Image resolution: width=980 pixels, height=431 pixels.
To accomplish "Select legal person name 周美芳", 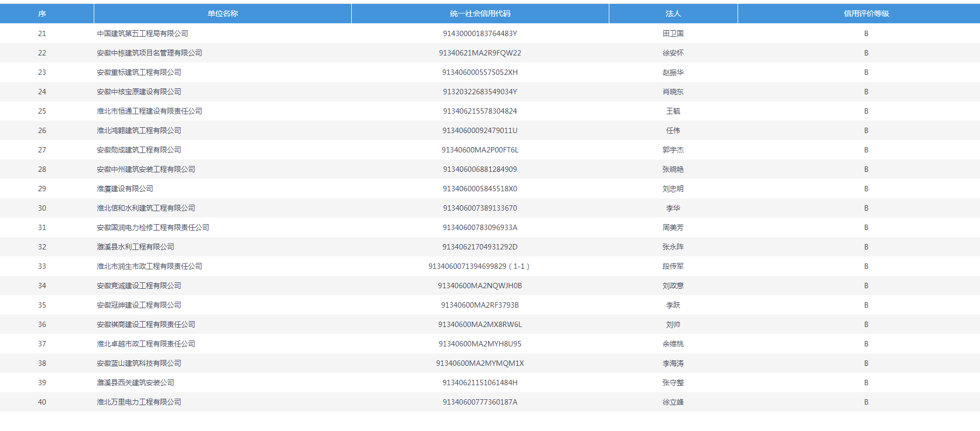I will click(673, 227).
